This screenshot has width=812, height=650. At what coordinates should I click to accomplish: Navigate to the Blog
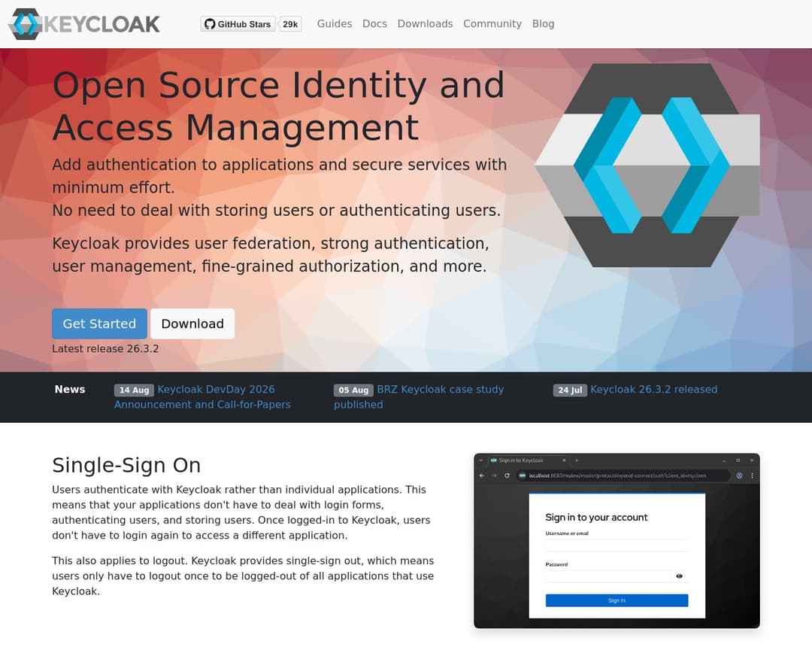(x=543, y=24)
